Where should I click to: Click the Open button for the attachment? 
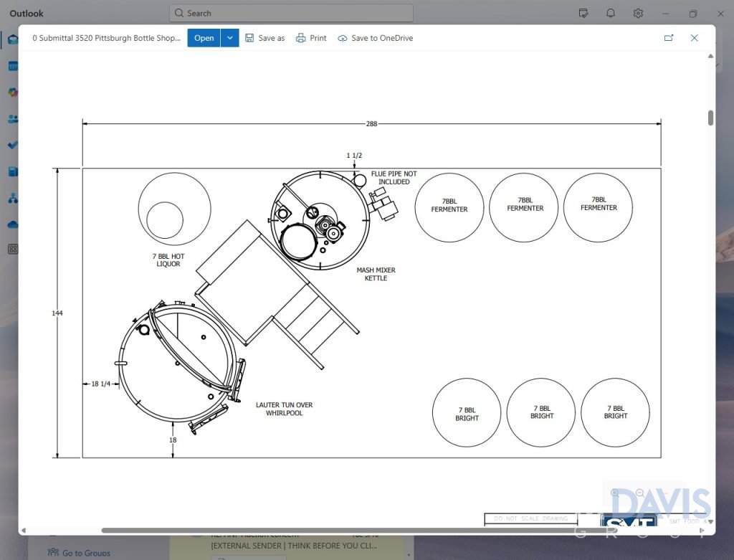pyautogui.click(x=204, y=38)
